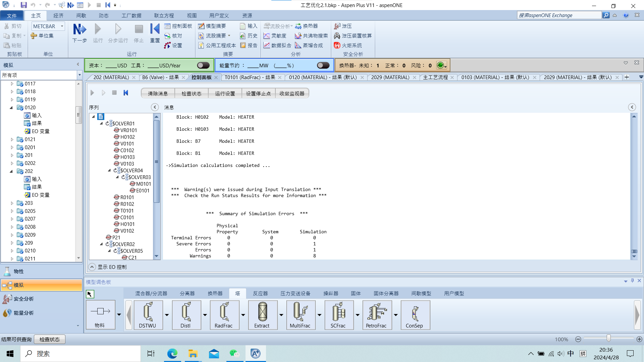Open File Explorer from taskbar

(193, 354)
